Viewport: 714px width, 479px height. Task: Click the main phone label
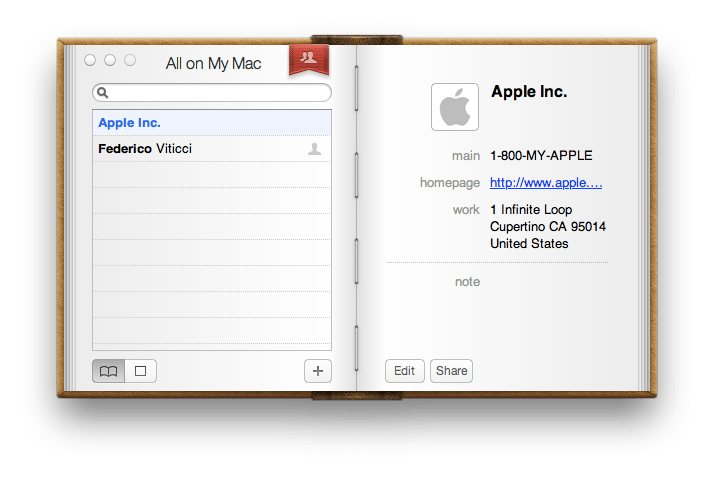click(x=466, y=156)
